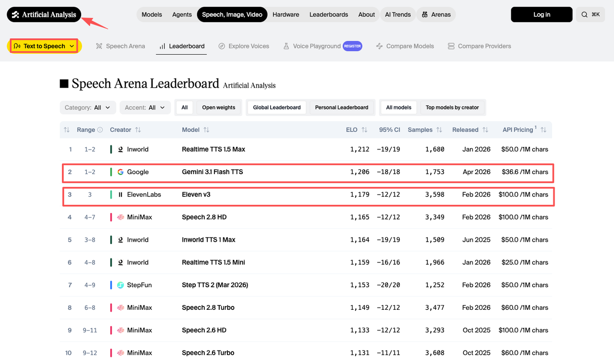Switch to the Explore Voices tab

244,46
